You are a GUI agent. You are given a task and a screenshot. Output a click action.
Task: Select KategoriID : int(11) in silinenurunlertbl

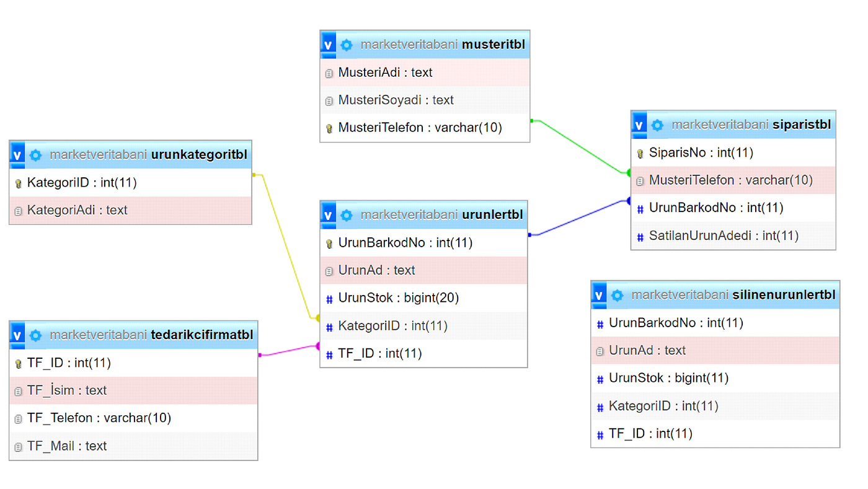[715, 406]
